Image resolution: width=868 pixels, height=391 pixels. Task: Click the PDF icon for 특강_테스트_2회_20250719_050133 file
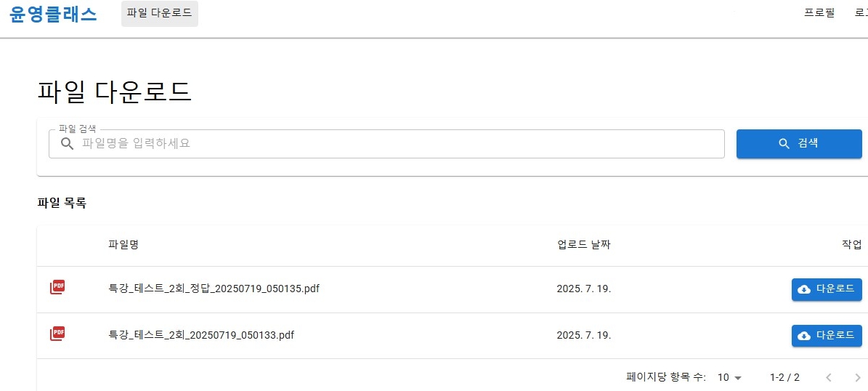[x=57, y=334]
